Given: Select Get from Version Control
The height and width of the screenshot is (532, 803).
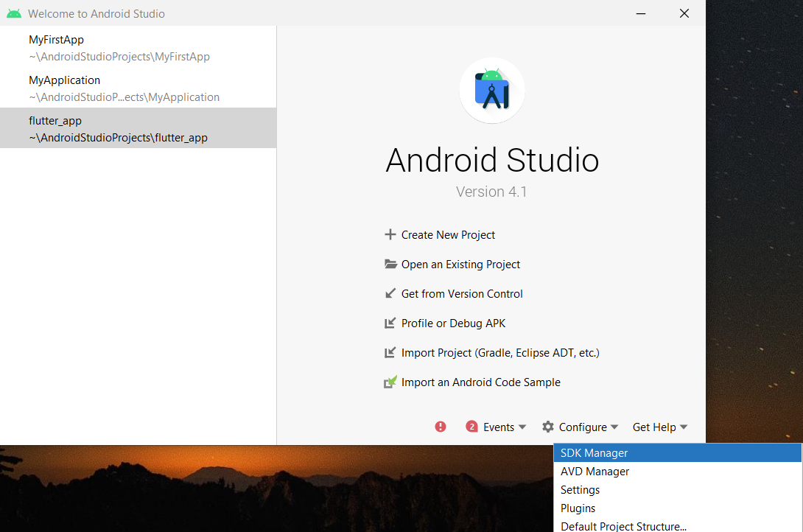Looking at the screenshot, I should [x=462, y=294].
